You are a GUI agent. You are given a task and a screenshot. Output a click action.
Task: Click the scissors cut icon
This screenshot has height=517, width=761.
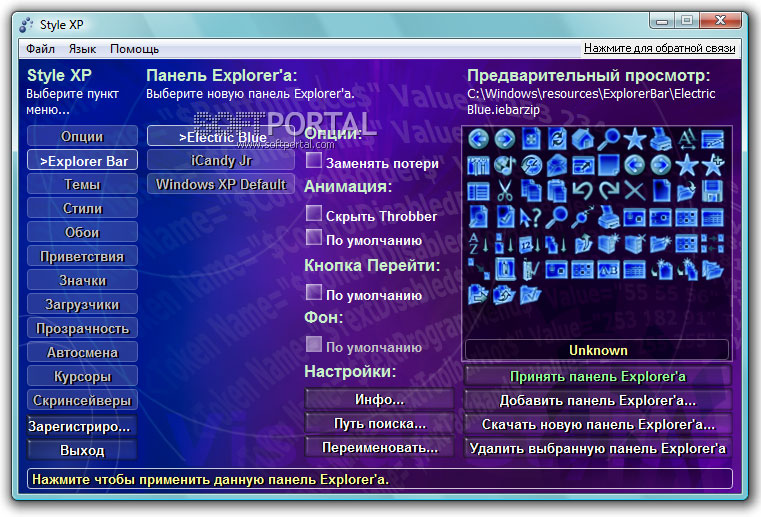[x=505, y=191]
